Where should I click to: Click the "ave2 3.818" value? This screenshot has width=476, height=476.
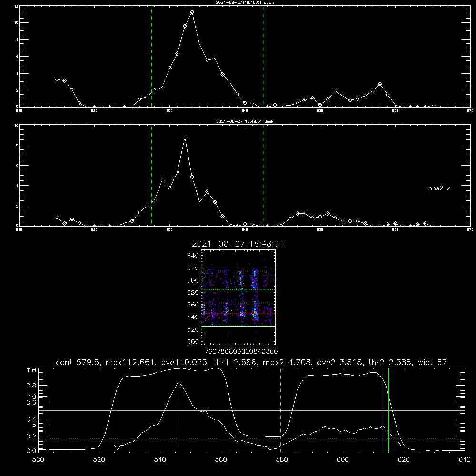(339, 362)
